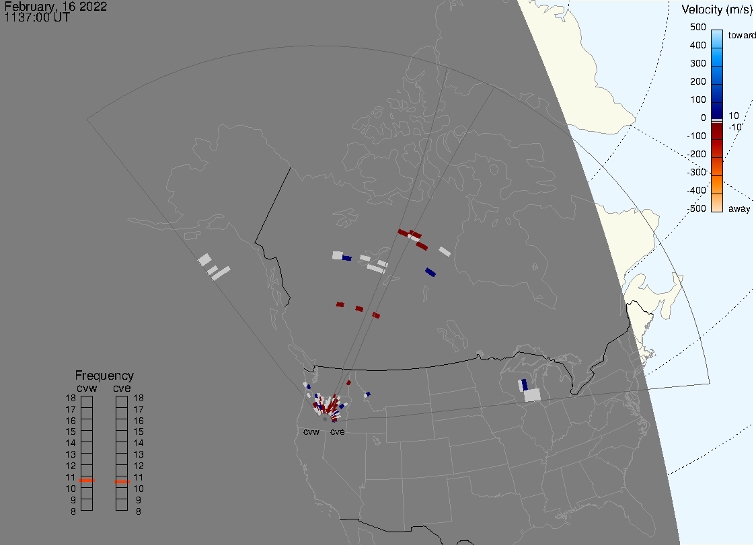Screen dimensions: 756x545
Task: Click the '-10' threshold label on velocity scale
Action: click(x=734, y=127)
